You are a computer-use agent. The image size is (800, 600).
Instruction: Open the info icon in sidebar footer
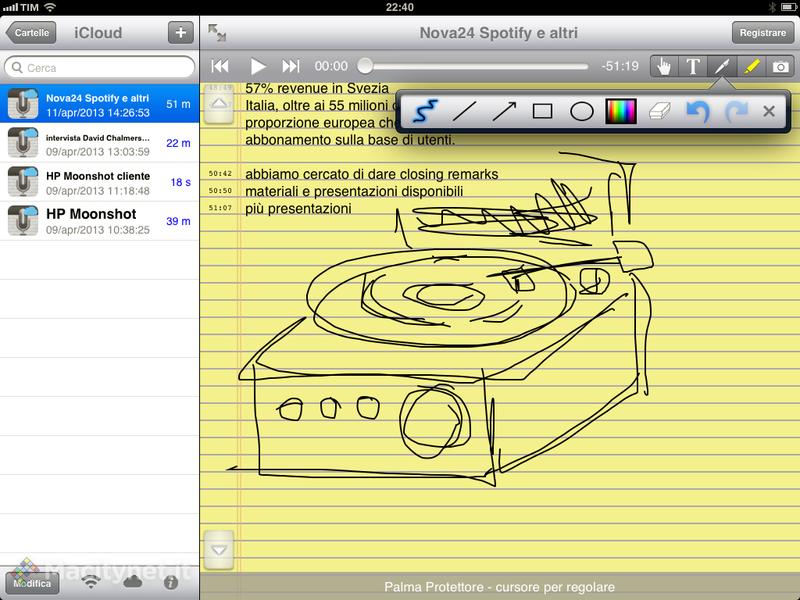pyautogui.click(x=171, y=582)
